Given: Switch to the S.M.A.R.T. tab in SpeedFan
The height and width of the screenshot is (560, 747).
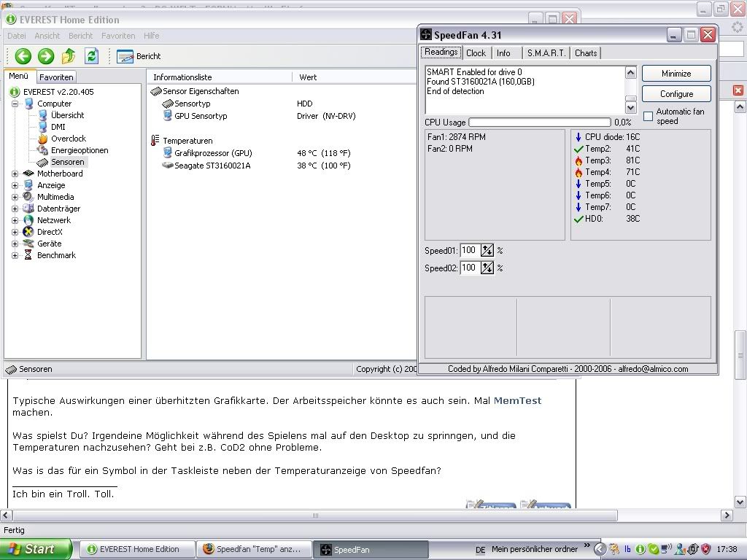Looking at the screenshot, I should pyautogui.click(x=546, y=53).
